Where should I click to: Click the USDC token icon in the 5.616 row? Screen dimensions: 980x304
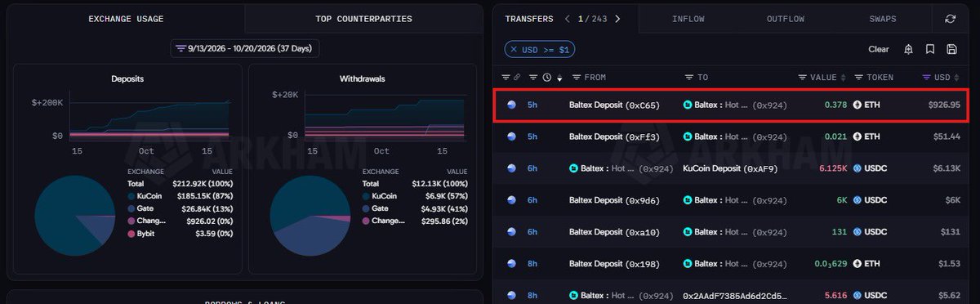tap(857, 295)
